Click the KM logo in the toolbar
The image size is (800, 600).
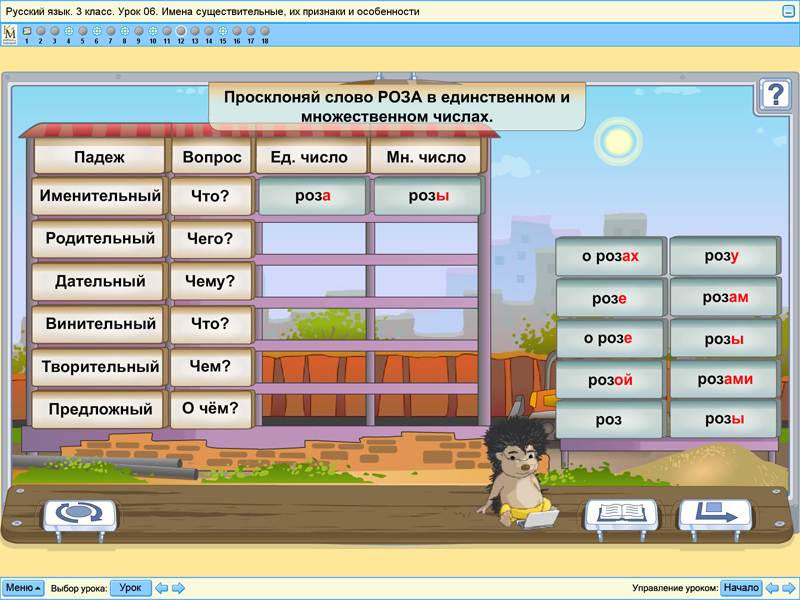point(12,32)
